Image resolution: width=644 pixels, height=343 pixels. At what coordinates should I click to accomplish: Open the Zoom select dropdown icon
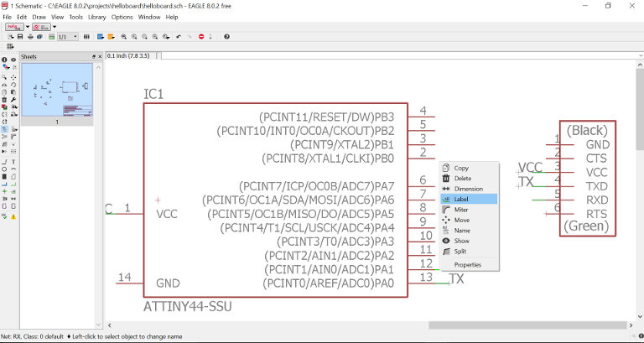point(166,37)
